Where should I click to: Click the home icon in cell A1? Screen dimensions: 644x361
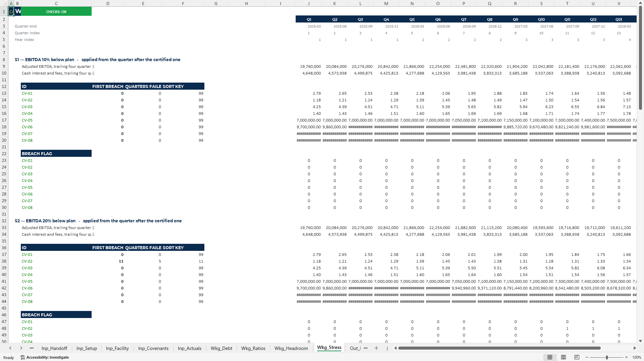(11, 11)
